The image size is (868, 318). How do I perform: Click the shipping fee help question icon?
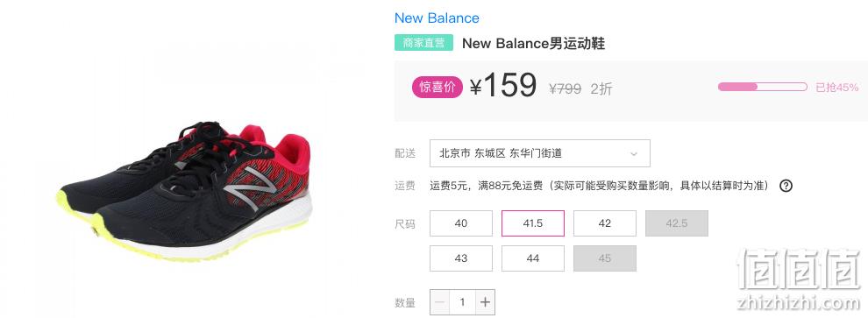pyautogui.click(x=786, y=186)
